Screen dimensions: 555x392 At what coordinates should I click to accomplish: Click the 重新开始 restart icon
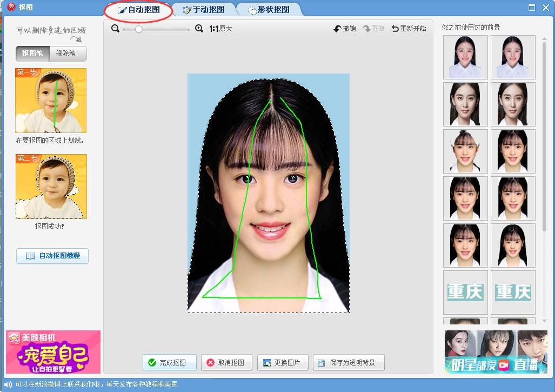395,29
